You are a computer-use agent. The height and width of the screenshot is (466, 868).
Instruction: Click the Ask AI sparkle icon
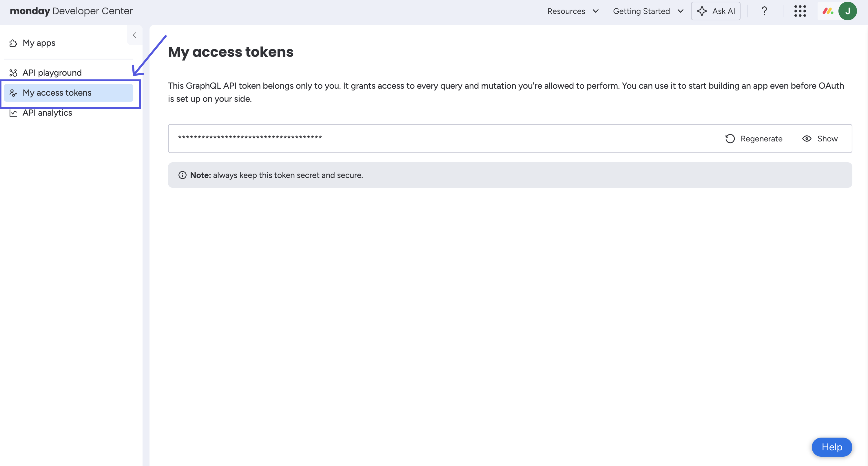[702, 11]
